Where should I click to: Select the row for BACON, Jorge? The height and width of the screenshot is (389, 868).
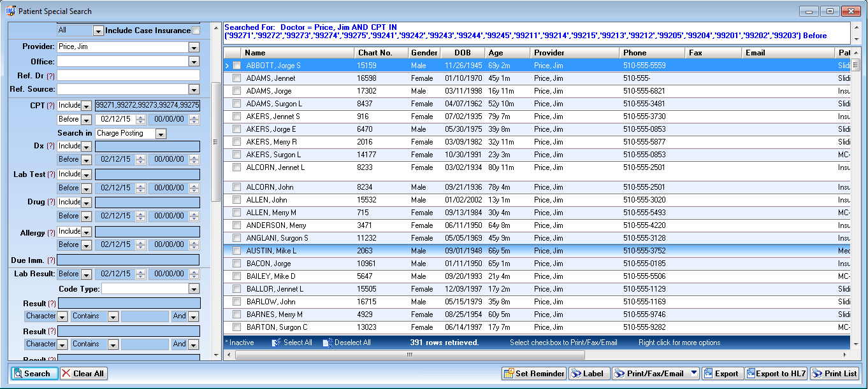click(537, 264)
